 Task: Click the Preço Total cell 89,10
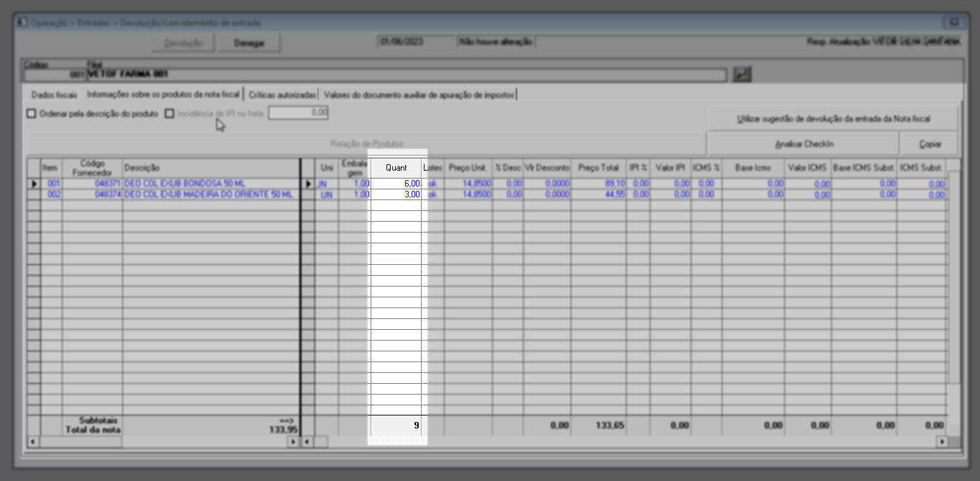(x=599, y=184)
